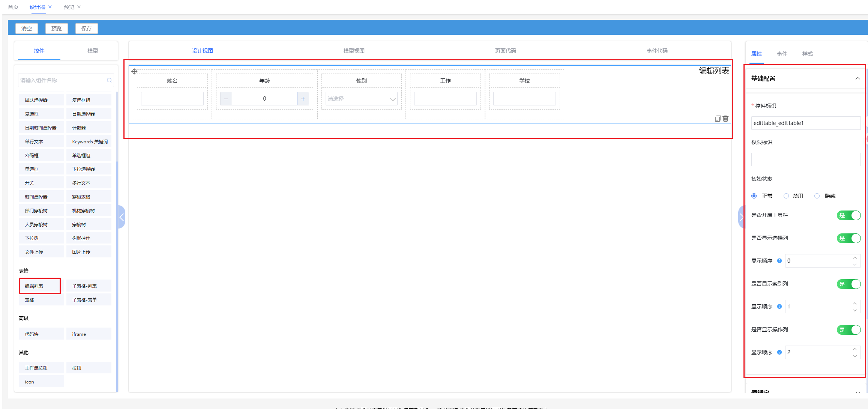Click the copy icon on the edit table
Viewport: 868px width, 409px height.
(x=718, y=119)
